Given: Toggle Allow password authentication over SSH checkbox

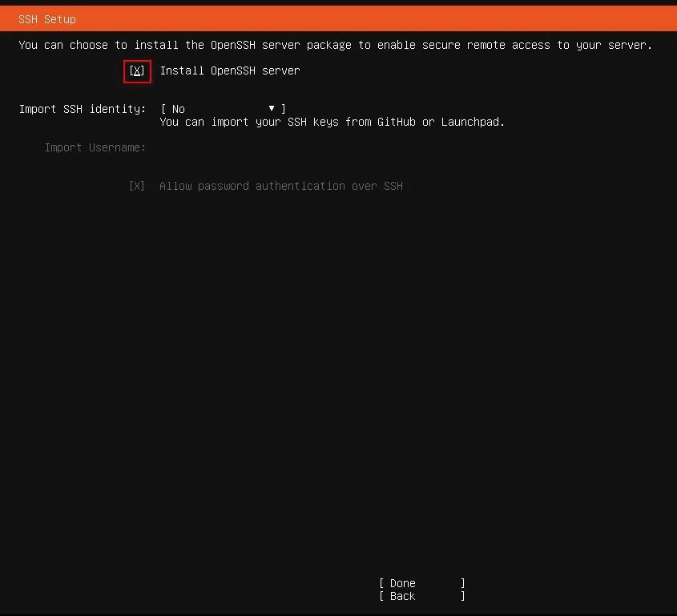Looking at the screenshot, I should pyautogui.click(x=137, y=186).
